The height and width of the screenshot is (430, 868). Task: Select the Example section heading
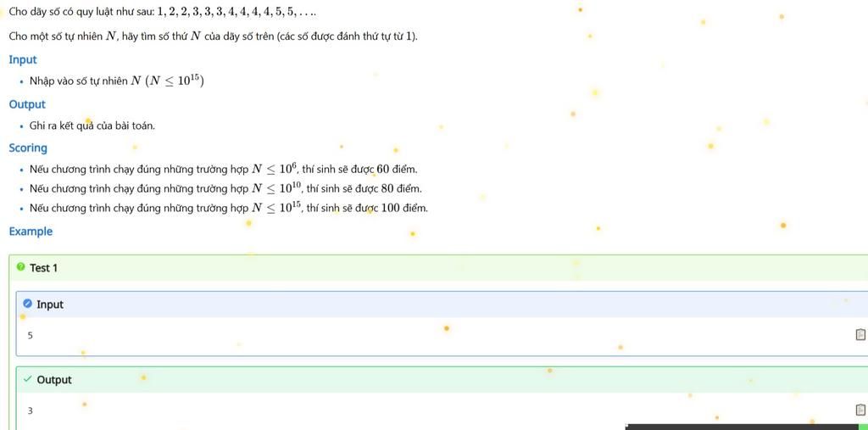coord(31,232)
